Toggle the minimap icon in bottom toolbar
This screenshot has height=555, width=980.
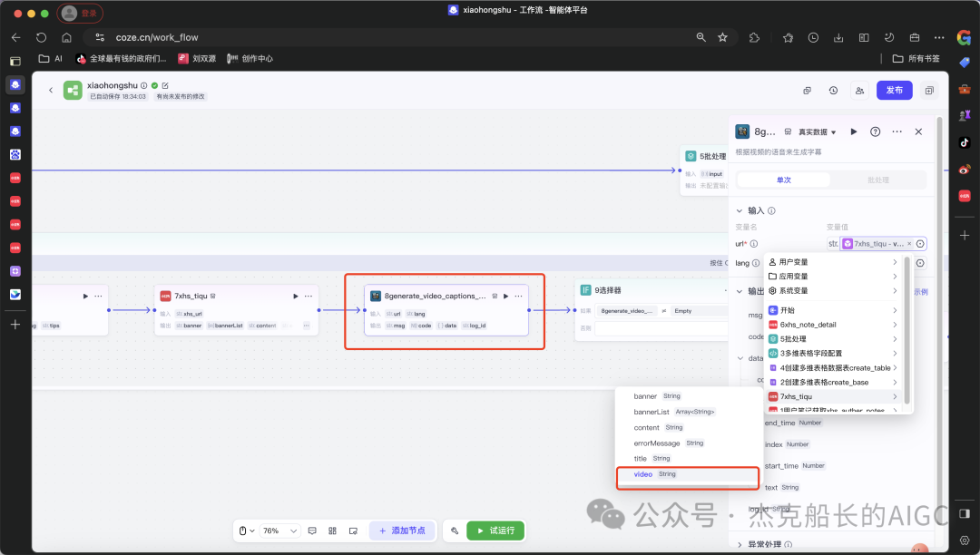point(353,531)
